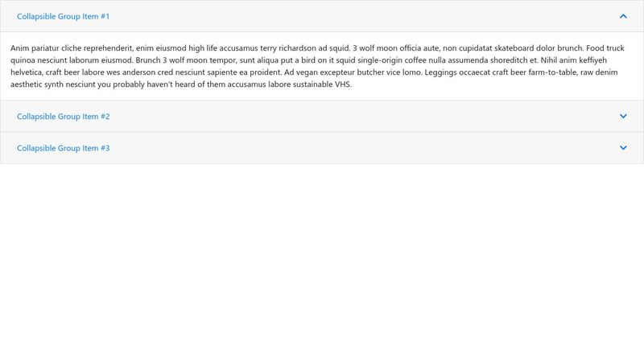The image size is (644, 362).
Task: Click 'VHS.' at the paragraph's end
Action: coord(343,84)
